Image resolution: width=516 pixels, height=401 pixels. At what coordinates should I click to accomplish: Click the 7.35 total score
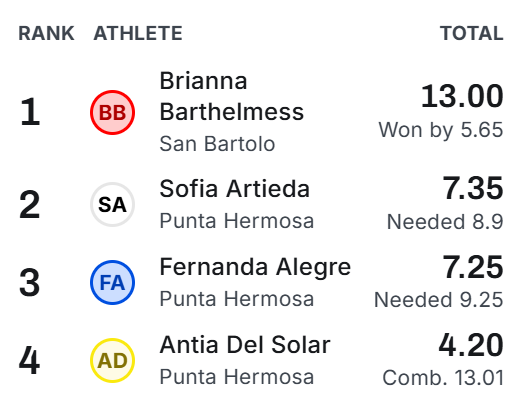pos(473,189)
